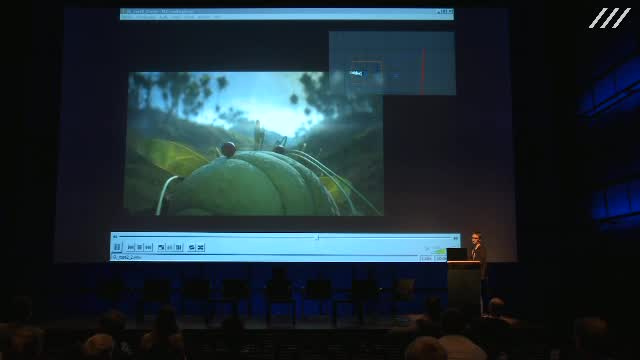Image resolution: width=640 pixels, height=360 pixels.
Task: Click the seek bar position handle
Action: pos(317,237)
